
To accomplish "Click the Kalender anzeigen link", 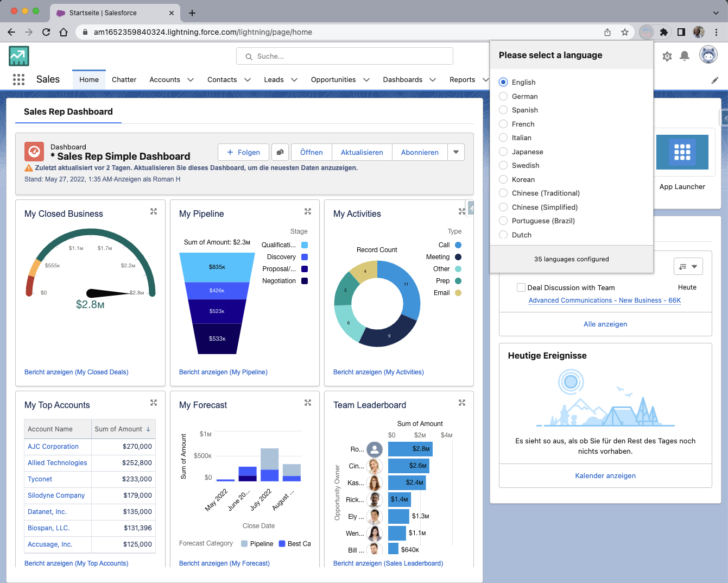I will click(605, 476).
